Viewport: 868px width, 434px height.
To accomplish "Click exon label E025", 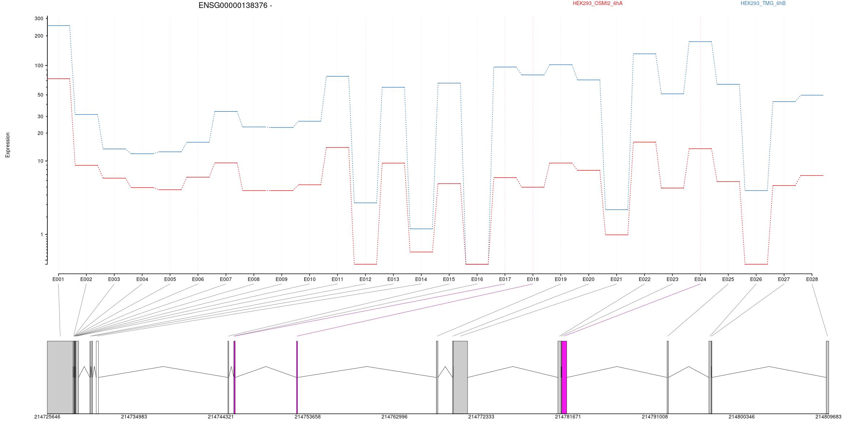I will pos(728,279).
